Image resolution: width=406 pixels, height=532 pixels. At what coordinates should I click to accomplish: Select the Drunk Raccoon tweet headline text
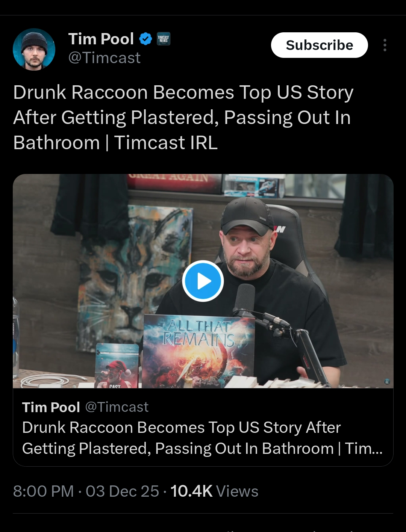coord(183,118)
